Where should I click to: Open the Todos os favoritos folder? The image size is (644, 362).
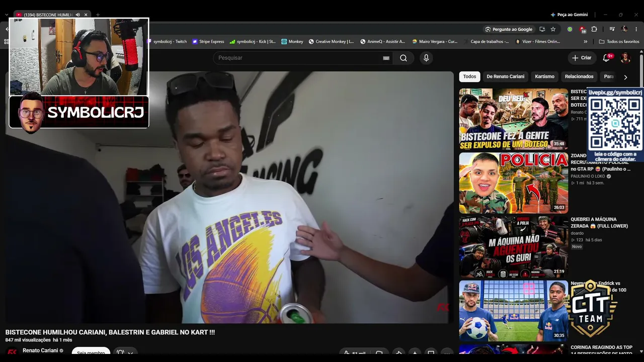click(619, 42)
